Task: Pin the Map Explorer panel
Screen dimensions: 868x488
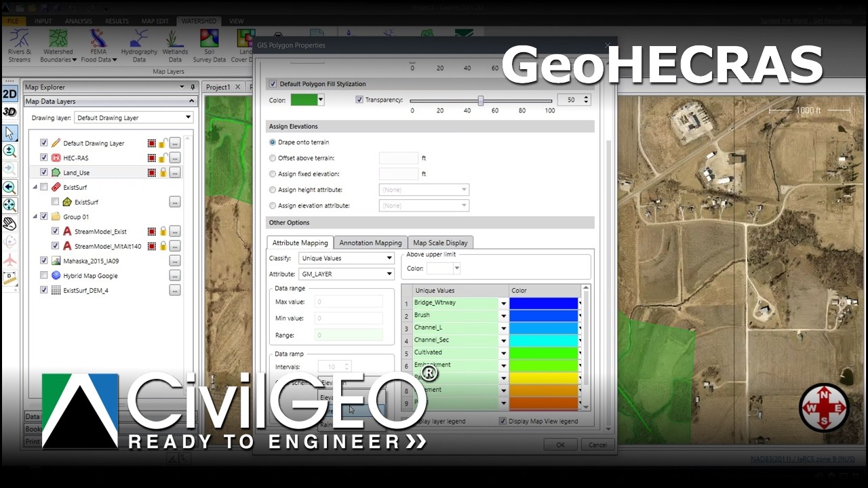Action: coord(193,87)
